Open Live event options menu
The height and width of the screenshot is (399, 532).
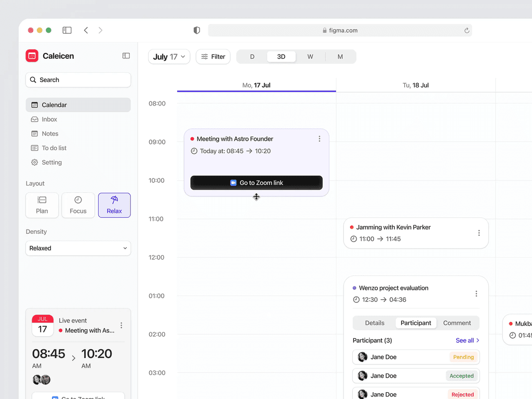pos(121,325)
